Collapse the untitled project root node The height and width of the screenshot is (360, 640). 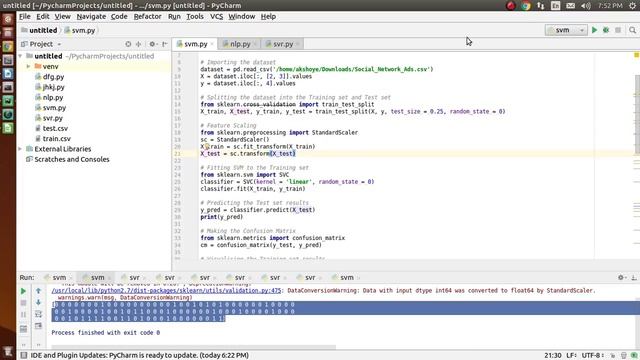pyautogui.click(x=20, y=56)
